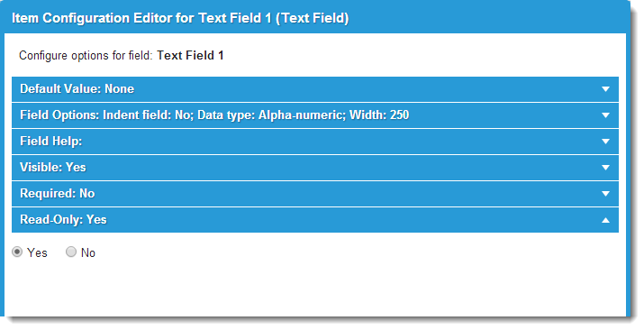Click the down arrow on Default Value row
The image size is (644, 330).
click(605, 89)
